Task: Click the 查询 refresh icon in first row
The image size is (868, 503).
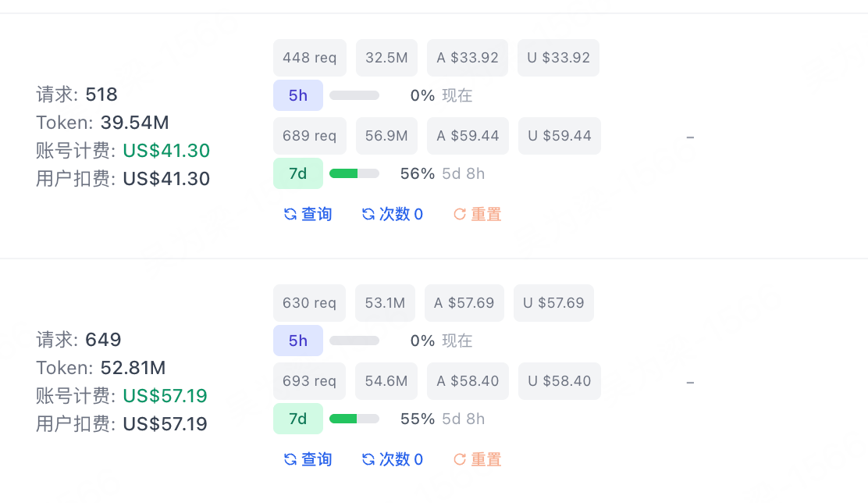Action: click(x=290, y=214)
